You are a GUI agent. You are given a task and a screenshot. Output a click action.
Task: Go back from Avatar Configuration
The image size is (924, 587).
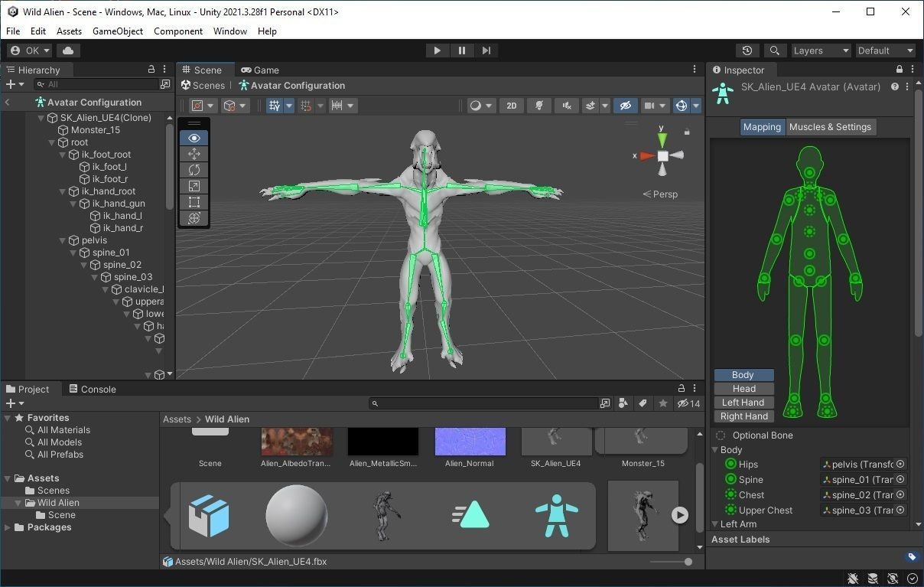point(8,102)
